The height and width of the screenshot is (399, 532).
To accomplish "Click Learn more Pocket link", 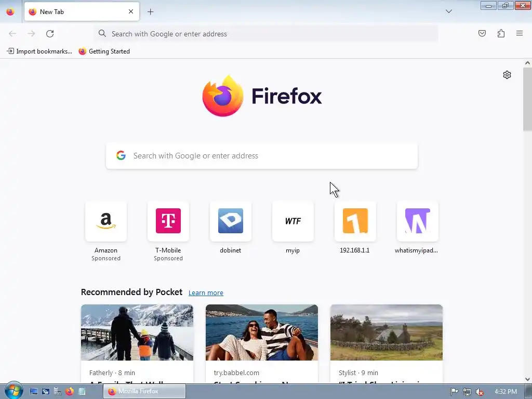I will [206, 293].
